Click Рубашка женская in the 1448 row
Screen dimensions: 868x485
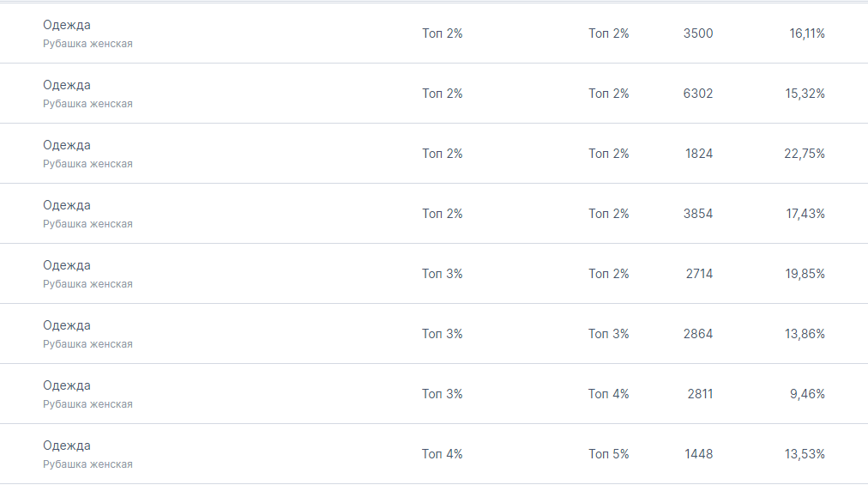click(87, 464)
